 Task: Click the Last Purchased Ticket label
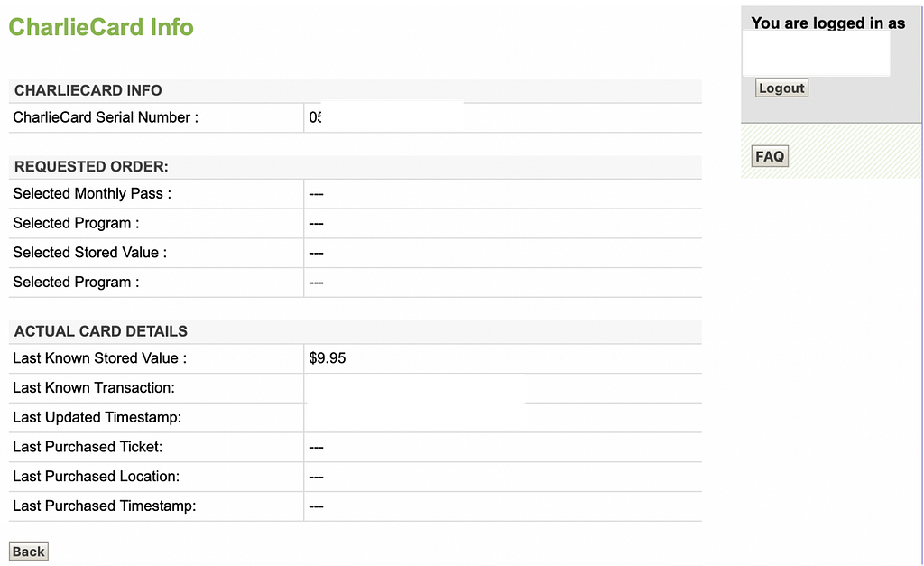pos(88,447)
